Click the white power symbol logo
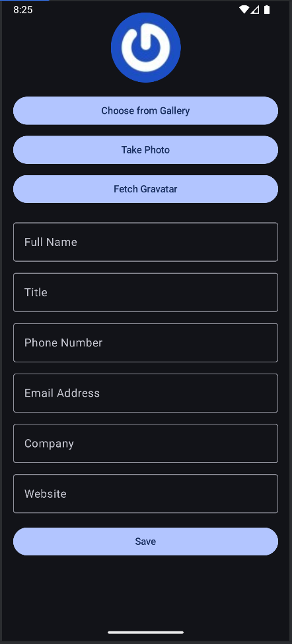 click(x=145, y=48)
